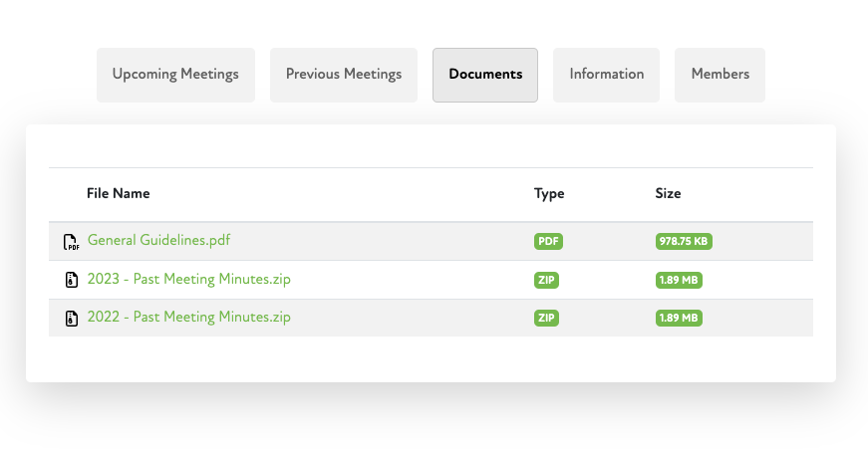Open 2023 - Past Meeting Minutes.zip link
This screenshot has width=868, height=449.
189,280
